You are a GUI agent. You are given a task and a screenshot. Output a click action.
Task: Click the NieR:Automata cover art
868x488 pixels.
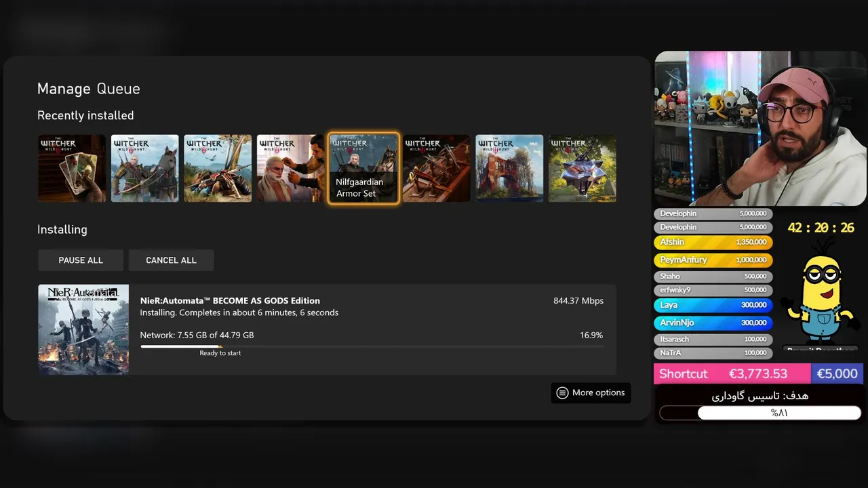tap(83, 329)
